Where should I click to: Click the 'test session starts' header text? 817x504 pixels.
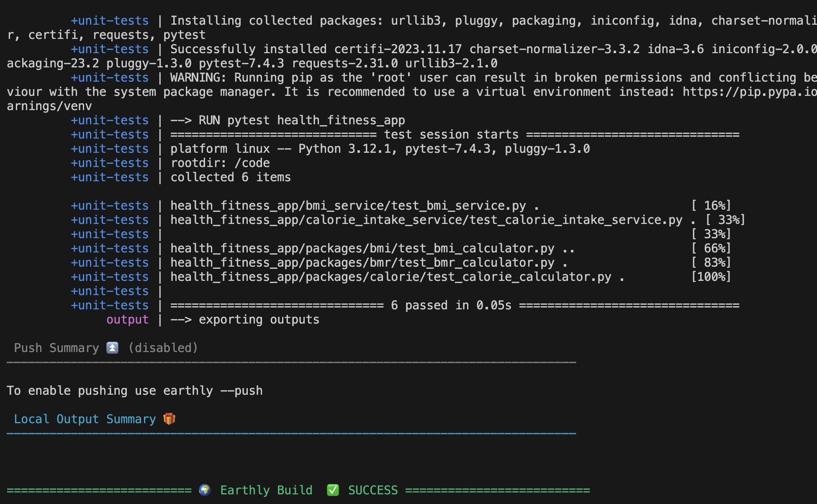pyautogui.click(x=451, y=134)
